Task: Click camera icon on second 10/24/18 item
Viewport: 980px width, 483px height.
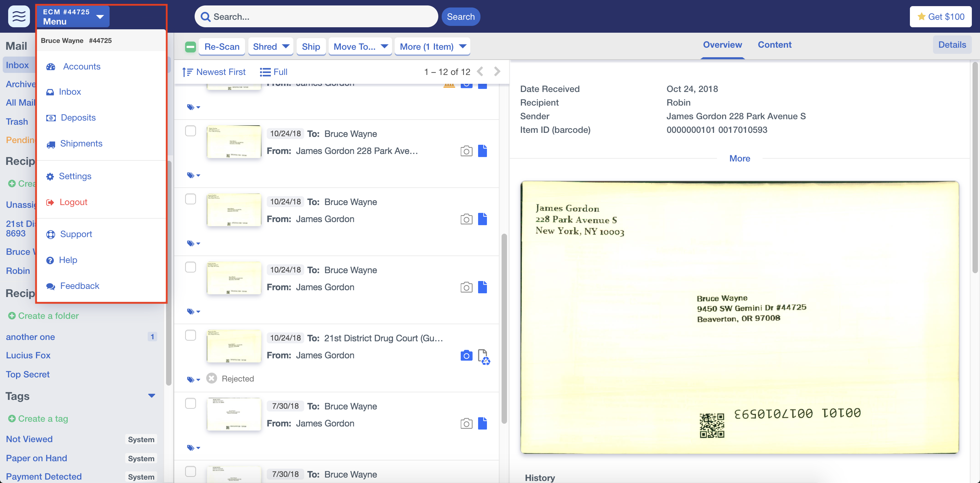Action: click(466, 219)
